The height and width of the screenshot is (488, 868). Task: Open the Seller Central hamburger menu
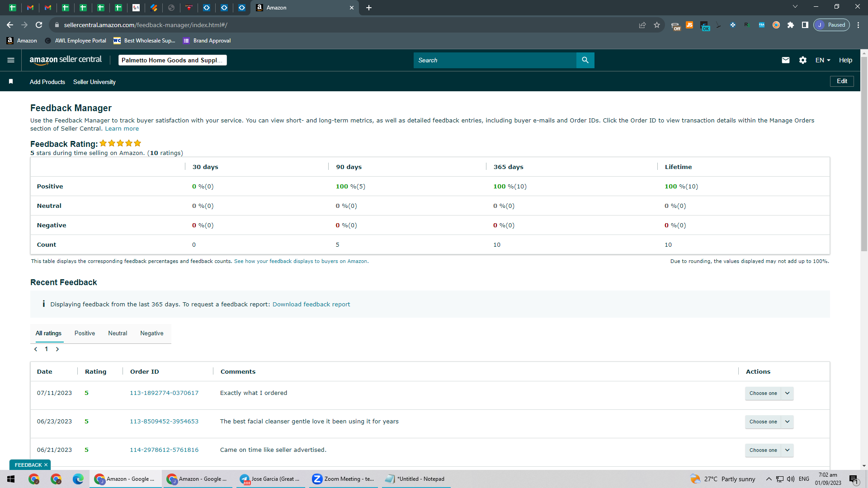point(11,60)
